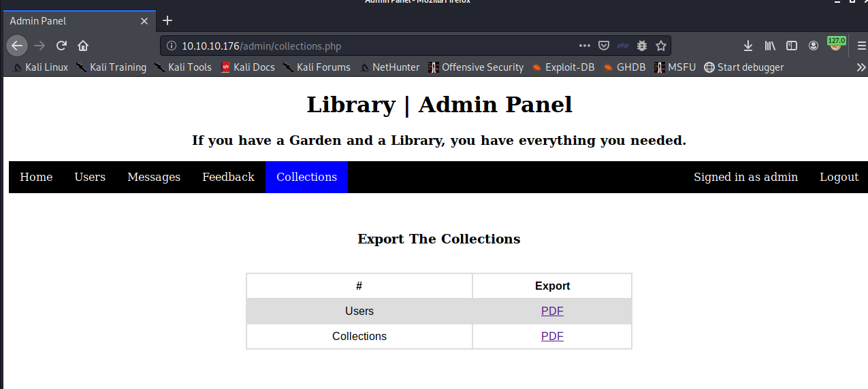Viewport: 868px width, 389px height.
Task: Close the Admin Panel tab
Action: (144, 21)
